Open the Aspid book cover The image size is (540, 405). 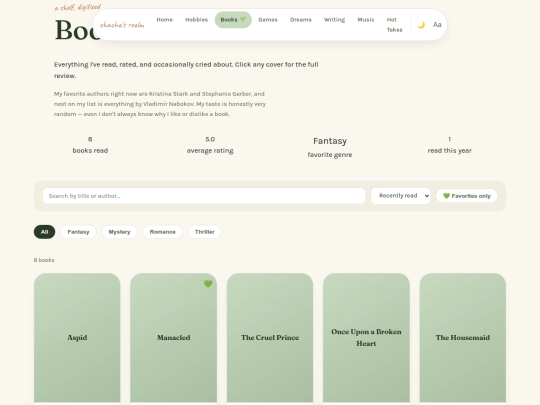77,338
